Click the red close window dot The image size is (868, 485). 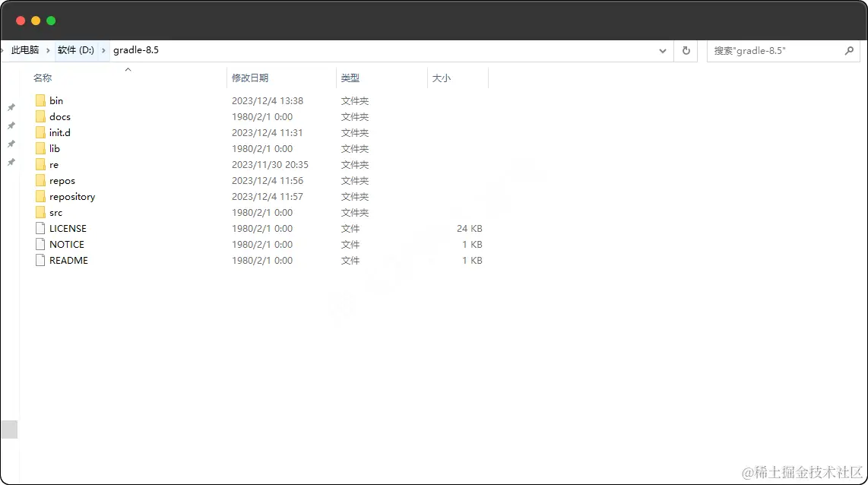point(21,21)
